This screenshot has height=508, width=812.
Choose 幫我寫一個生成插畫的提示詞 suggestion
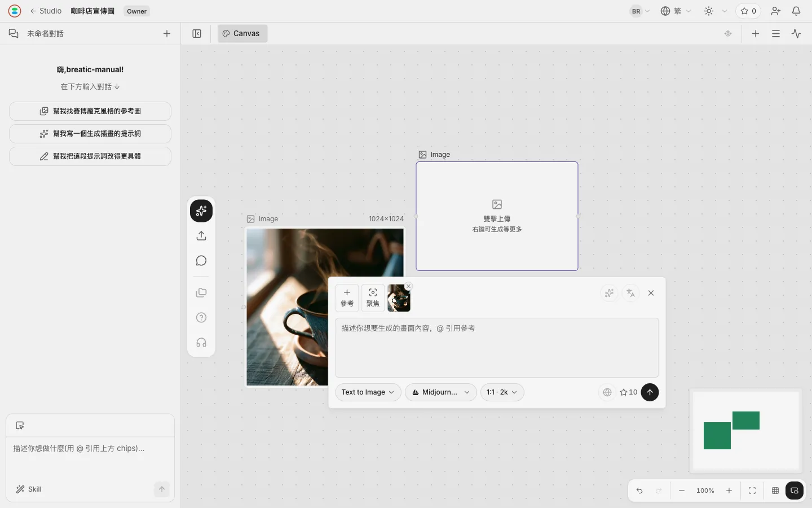point(90,134)
